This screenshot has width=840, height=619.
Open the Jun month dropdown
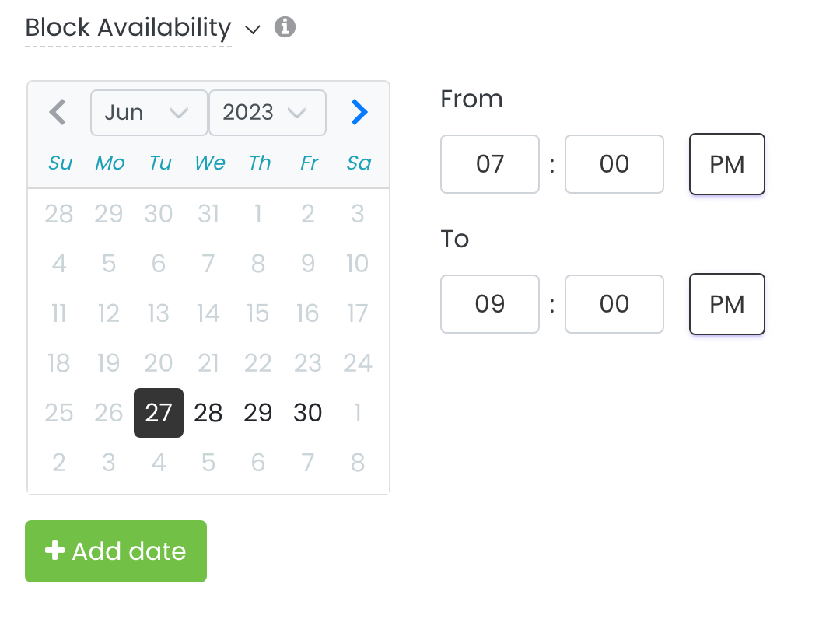click(149, 113)
